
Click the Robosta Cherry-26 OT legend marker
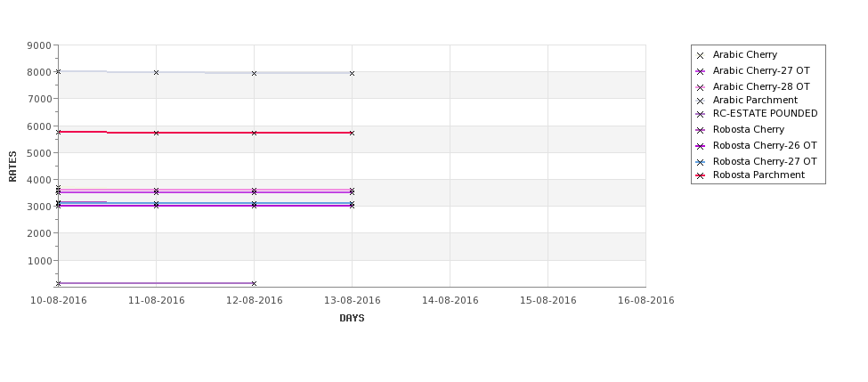[x=700, y=146]
